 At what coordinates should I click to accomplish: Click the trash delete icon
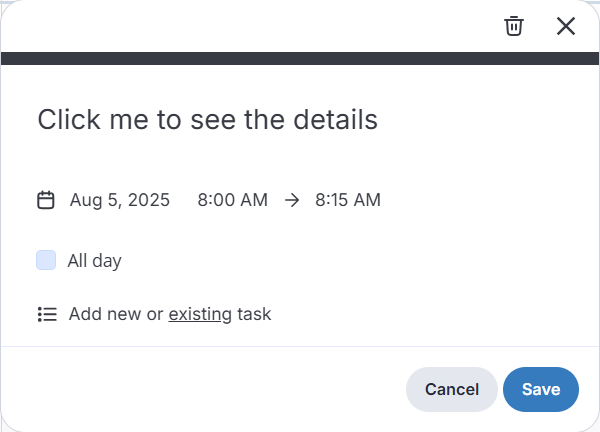tap(514, 26)
